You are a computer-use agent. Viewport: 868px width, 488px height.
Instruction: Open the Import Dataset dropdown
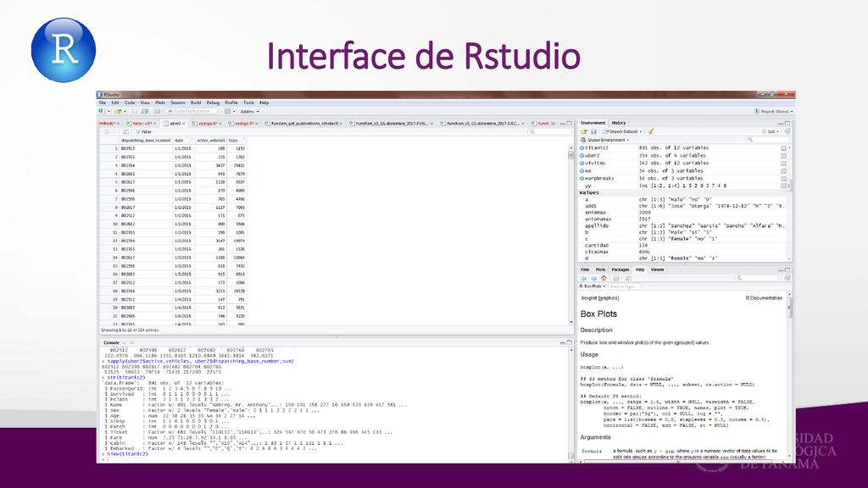[622, 131]
